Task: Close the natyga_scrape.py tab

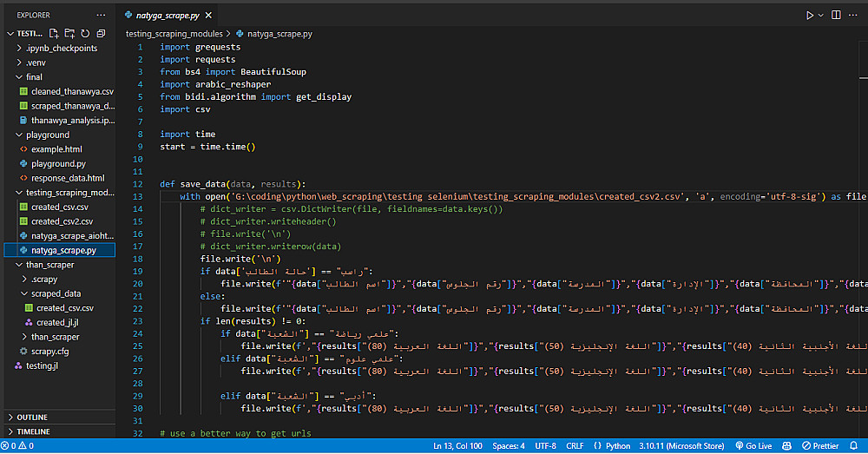Action: [209, 15]
